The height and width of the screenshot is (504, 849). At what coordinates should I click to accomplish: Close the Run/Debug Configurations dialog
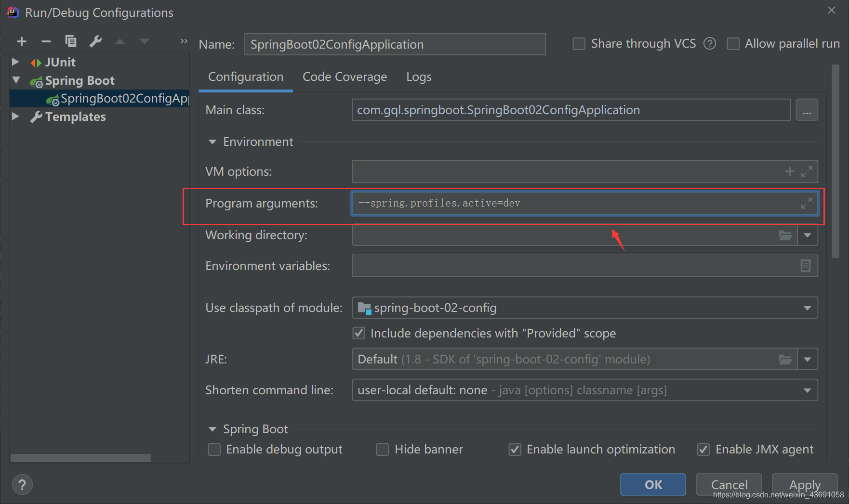(x=832, y=10)
